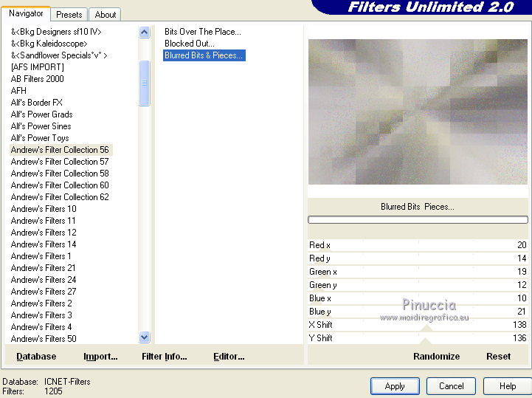Open the Database button
This screenshot has width=532, height=398.
(x=36, y=357)
